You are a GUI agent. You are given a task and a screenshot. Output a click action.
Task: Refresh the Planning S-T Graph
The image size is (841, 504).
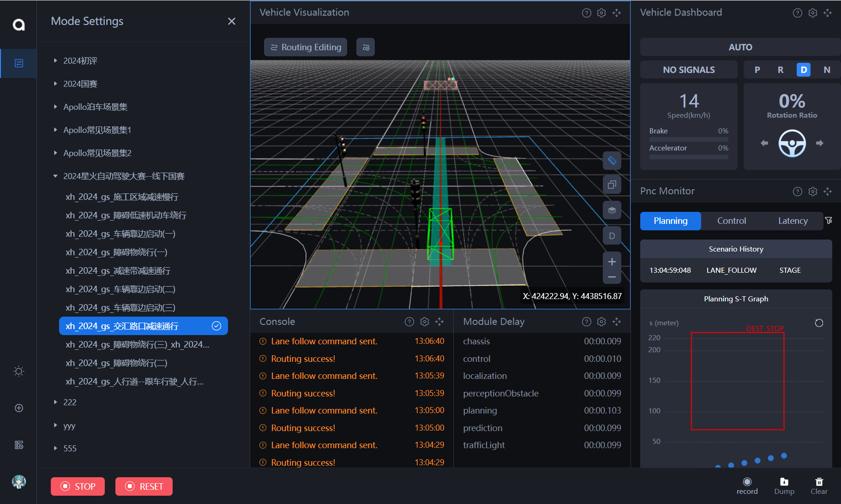click(x=819, y=323)
